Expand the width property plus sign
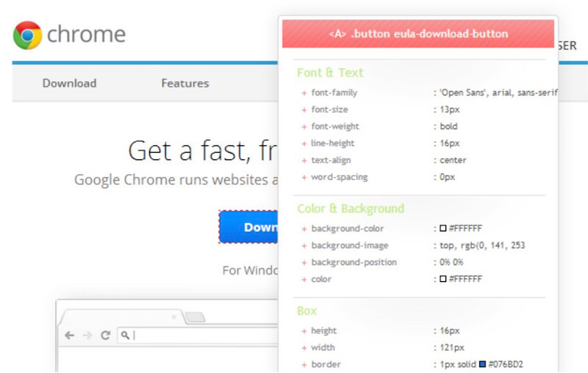 tap(304, 348)
